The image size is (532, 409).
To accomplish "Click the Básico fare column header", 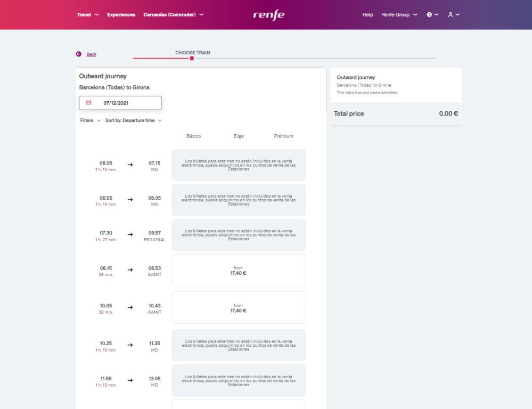I will click(193, 136).
